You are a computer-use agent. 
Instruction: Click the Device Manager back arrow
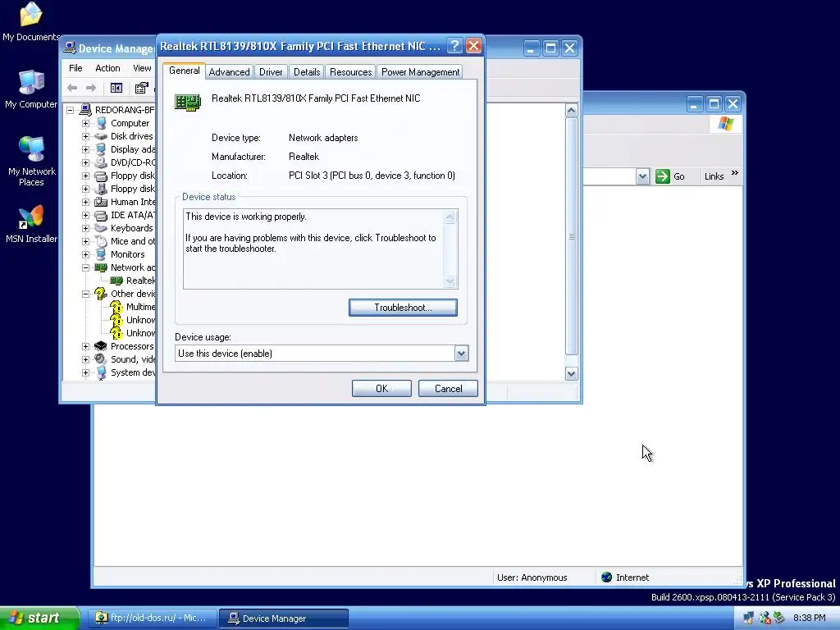tap(72, 88)
